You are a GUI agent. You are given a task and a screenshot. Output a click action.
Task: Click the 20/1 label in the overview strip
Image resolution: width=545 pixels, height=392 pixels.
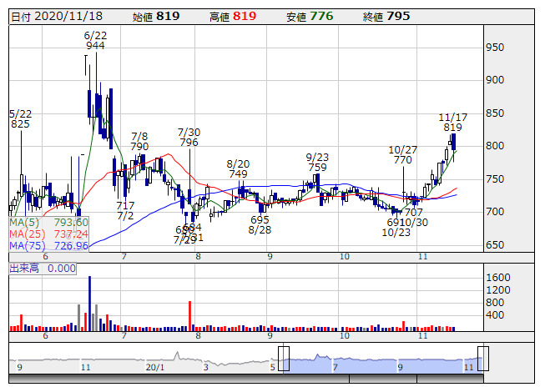click(154, 367)
